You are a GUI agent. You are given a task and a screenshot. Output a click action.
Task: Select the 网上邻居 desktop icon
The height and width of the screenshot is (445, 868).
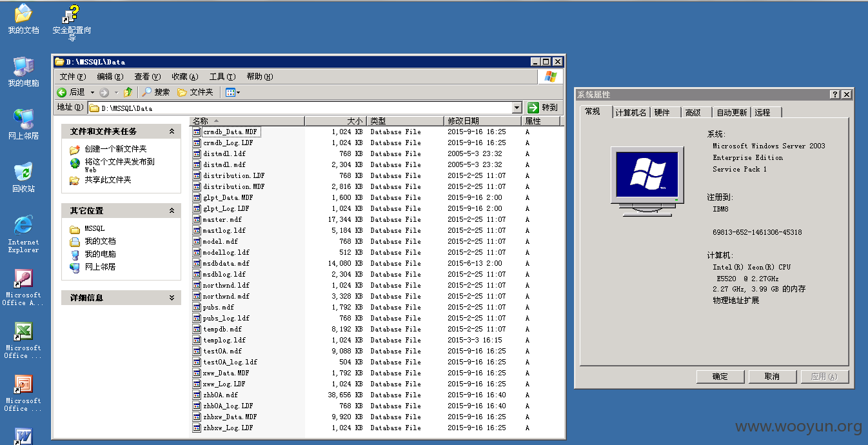click(x=23, y=124)
